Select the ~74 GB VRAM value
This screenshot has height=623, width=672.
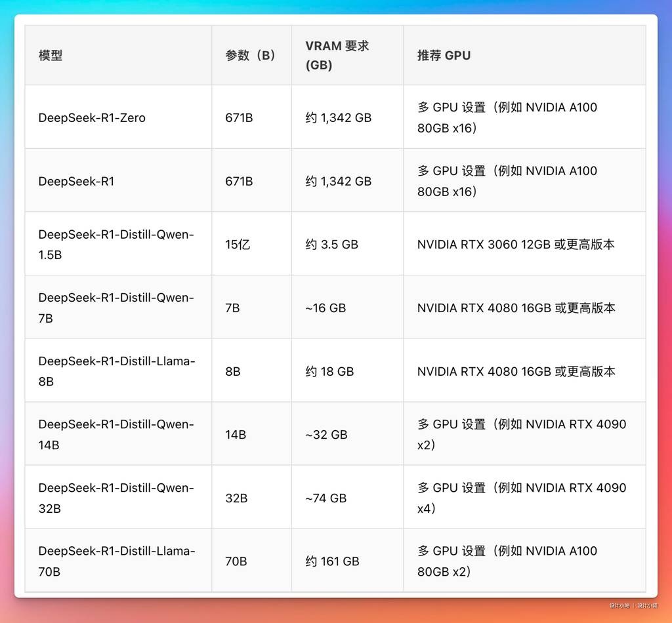[x=325, y=498]
